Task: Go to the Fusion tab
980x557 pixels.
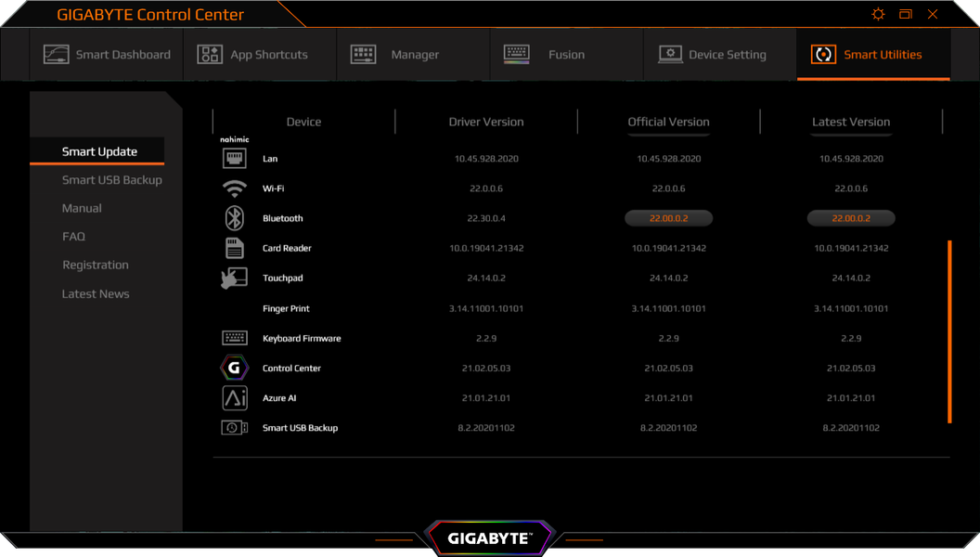Action: tap(566, 55)
